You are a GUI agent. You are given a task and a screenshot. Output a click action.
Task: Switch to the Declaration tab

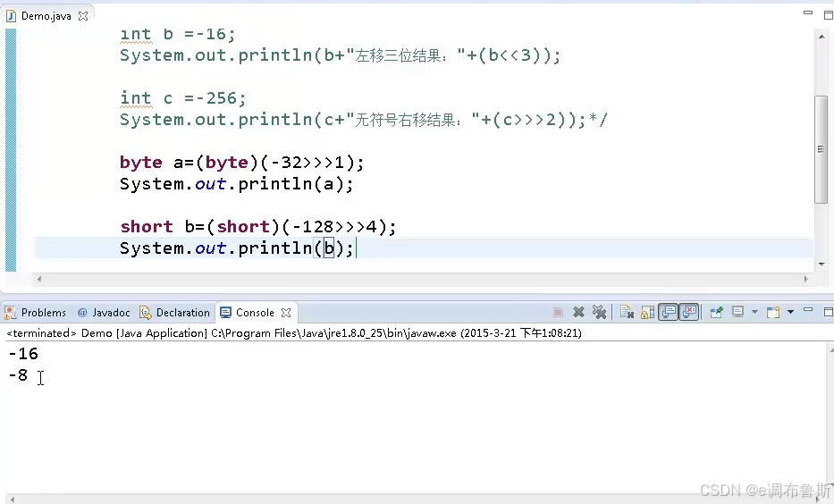point(174,313)
